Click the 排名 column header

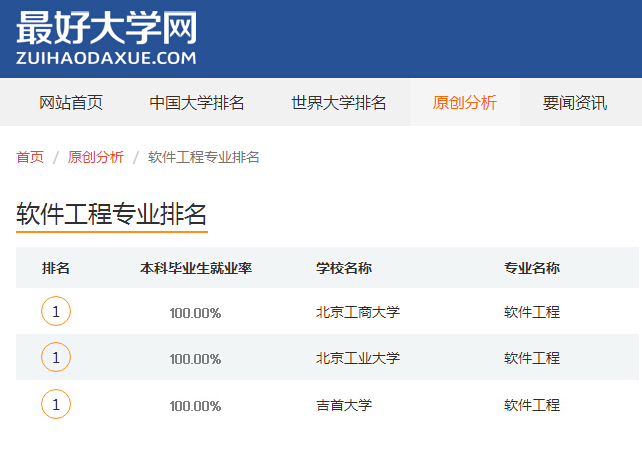[56, 268]
